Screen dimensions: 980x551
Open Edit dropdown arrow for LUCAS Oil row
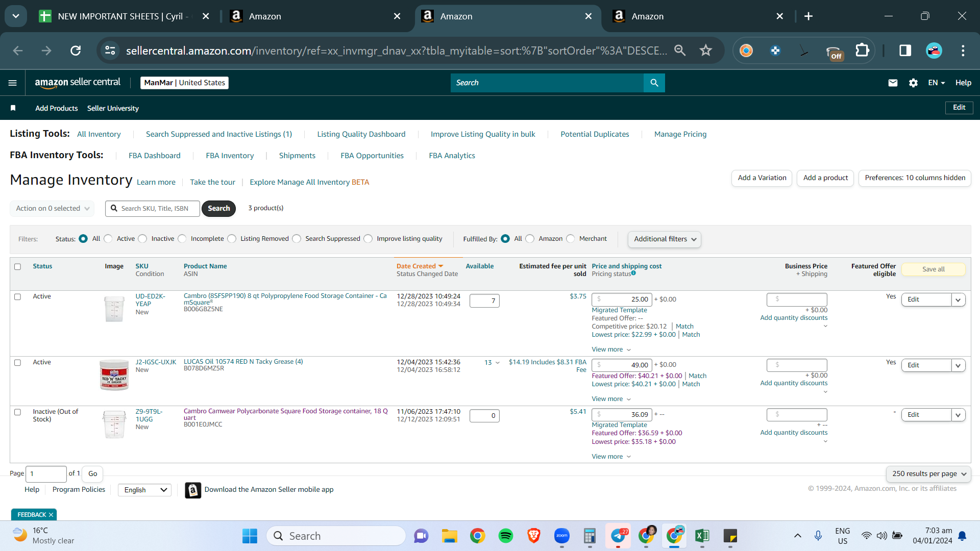(958, 365)
